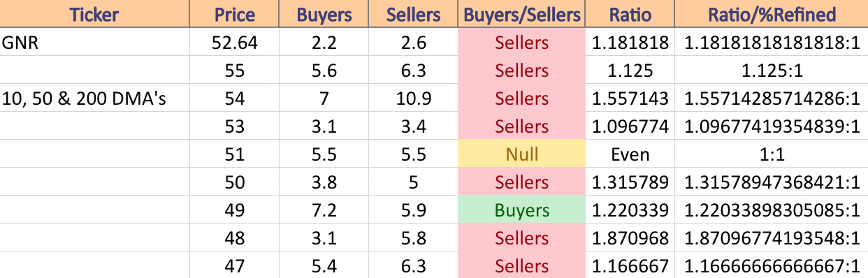Select the Sellers column header
This screenshot has width=868, height=278.
412,14
